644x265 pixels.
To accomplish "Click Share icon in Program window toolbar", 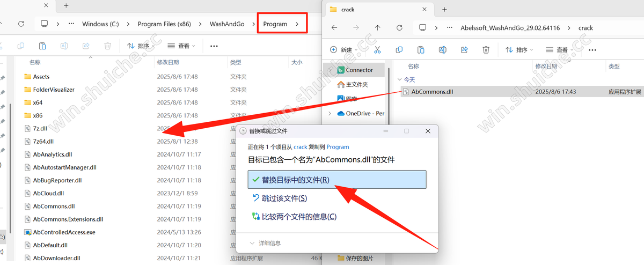I will click(x=85, y=46).
